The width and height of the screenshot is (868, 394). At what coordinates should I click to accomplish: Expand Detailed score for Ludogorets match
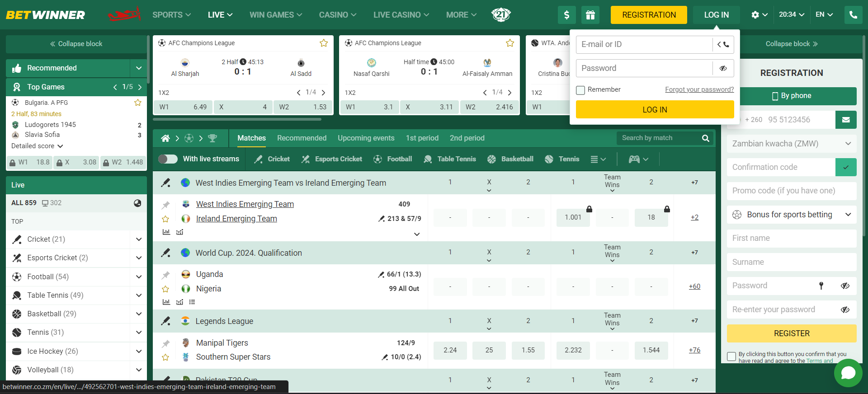pos(37,146)
